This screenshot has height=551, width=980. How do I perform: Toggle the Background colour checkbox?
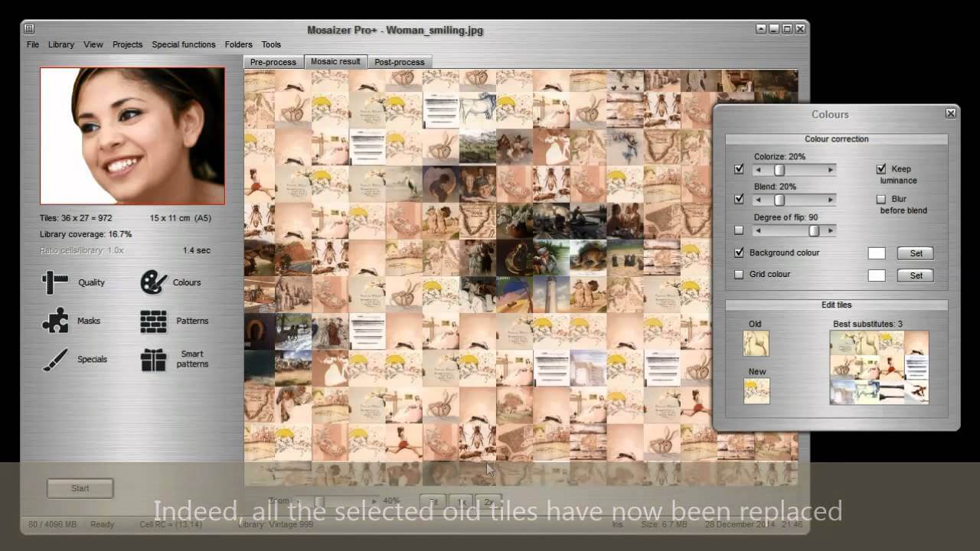coord(739,253)
